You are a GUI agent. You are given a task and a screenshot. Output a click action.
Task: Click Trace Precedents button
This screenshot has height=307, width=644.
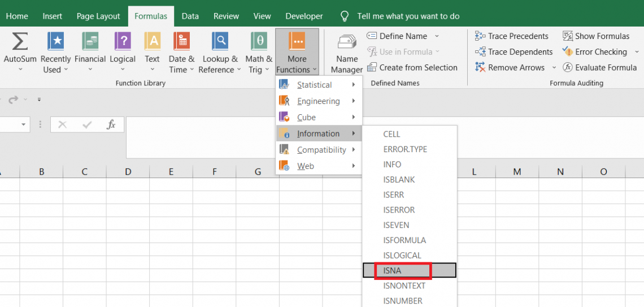click(x=512, y=36)
